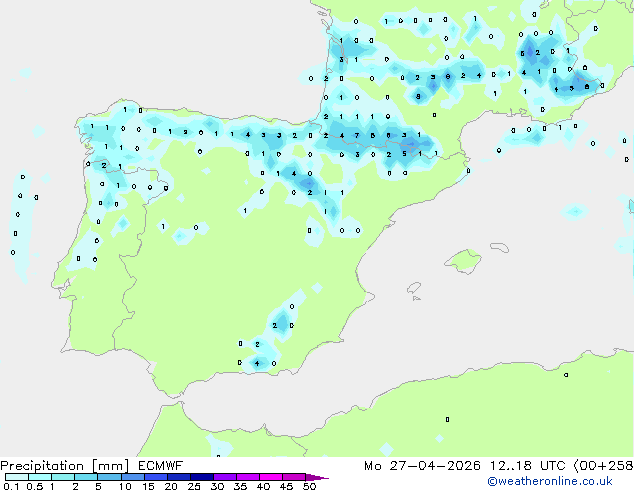Click the weatheronline.co.uk copyright link

click(549, 481)
